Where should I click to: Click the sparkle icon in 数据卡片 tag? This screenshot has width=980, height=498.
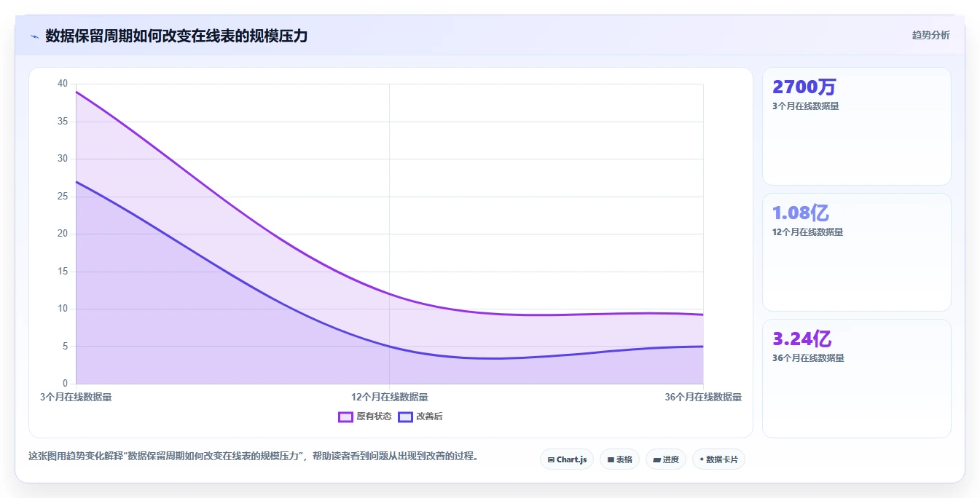pos(702,459)
